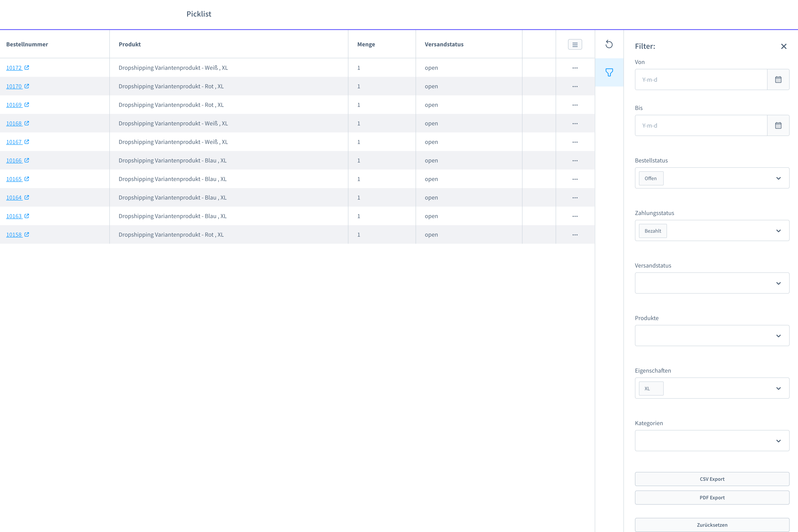The image size is (798, 532).
Task: Click the Produkt column header
Action: pyautogui.click(x=130, y=44)
